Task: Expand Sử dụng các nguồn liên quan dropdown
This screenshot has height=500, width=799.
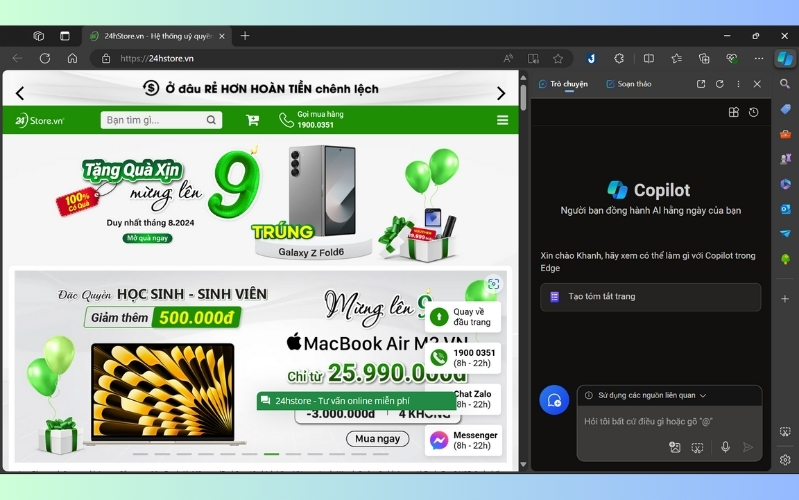Action: click(x=646, y=396)
